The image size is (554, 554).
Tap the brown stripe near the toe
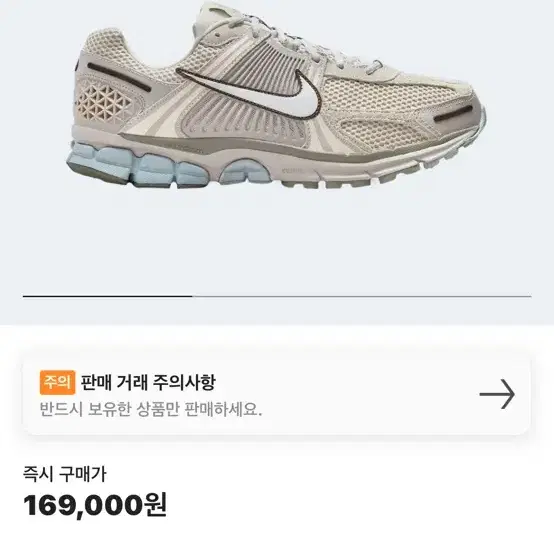coord(453,114)
